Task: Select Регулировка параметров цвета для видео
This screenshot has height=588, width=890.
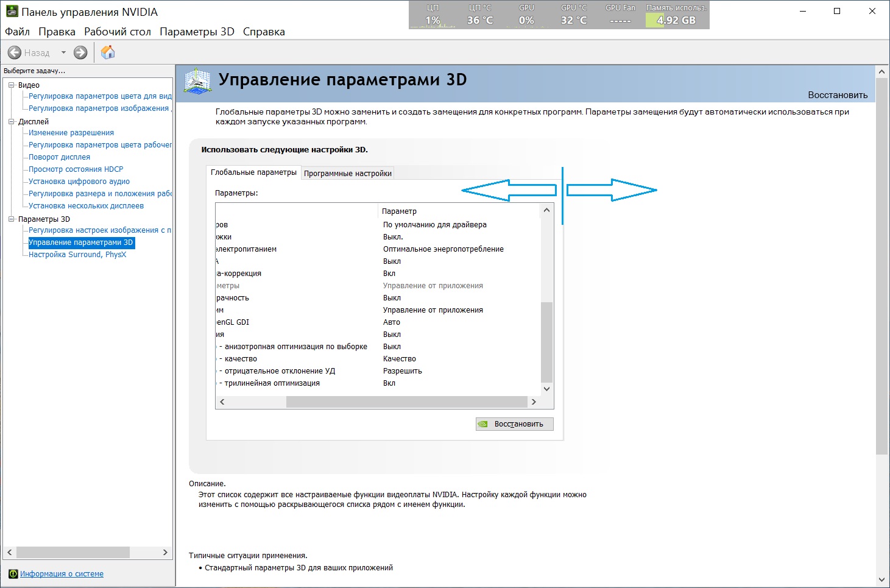Action: tap(101, 96)
